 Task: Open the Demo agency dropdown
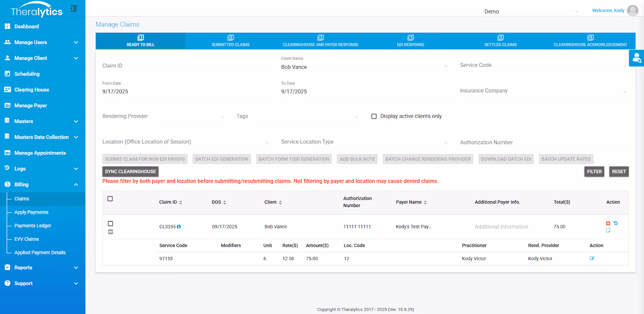[531, 11]
